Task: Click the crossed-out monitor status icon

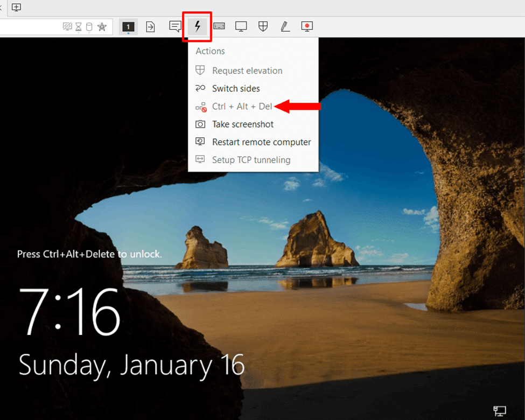Action: [x=67, y=26]
